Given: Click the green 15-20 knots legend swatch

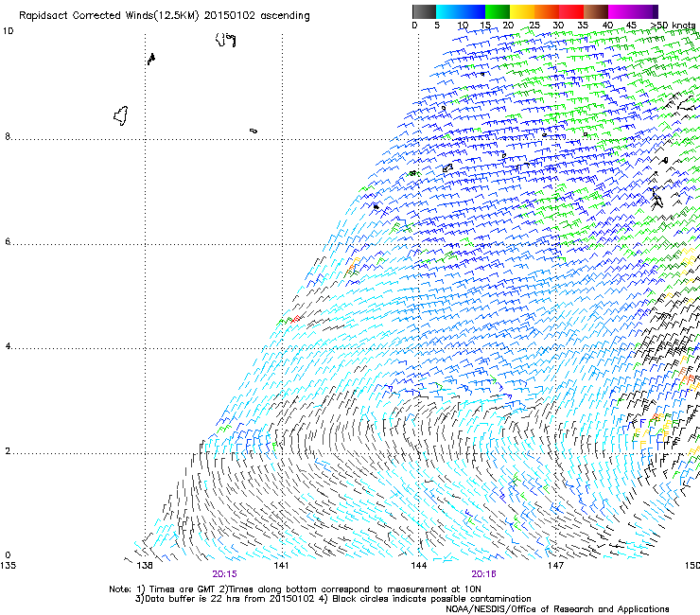Looking at the screenshot, I should [x=498, y=11].
